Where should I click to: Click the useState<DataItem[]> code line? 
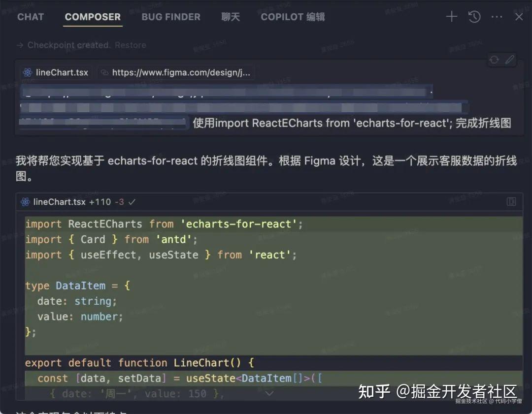coord(180,378)
